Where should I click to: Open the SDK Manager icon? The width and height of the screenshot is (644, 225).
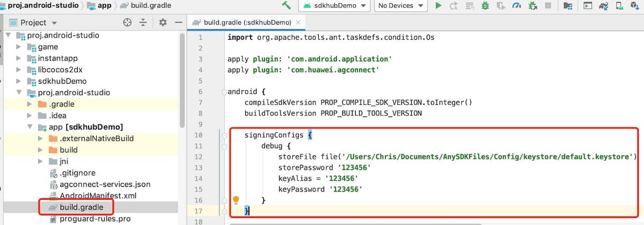pos(635,5)
